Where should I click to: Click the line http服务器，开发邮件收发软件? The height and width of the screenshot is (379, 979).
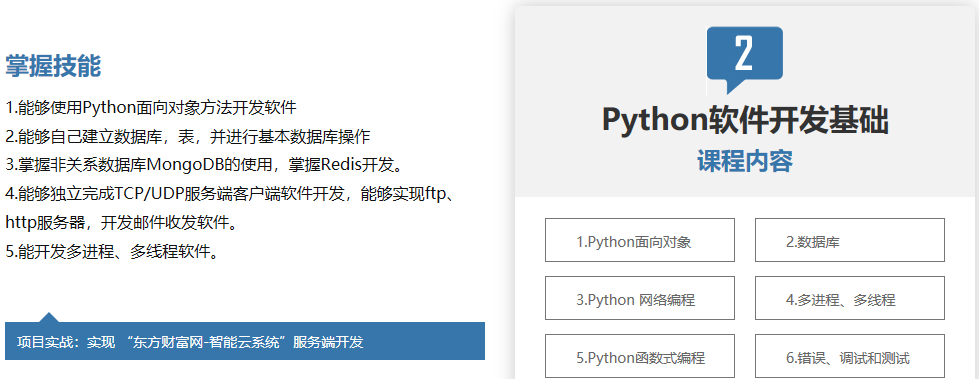(x=121, y=222)
